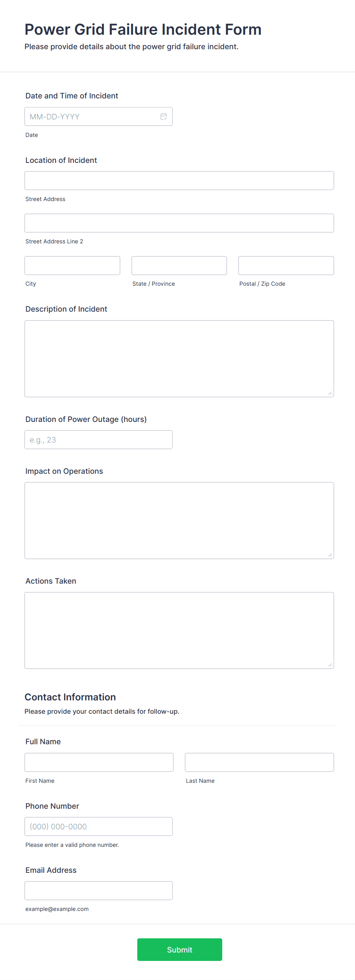This screenshot has height=980, width=355.
Task: Select the Postal / Zip Code field
Action: pos(286,266)
